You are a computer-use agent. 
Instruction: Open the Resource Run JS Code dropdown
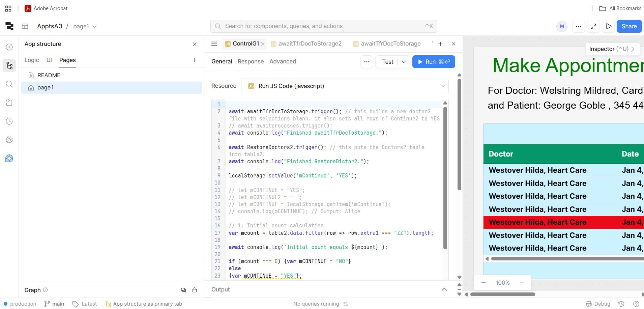point(345,86)
